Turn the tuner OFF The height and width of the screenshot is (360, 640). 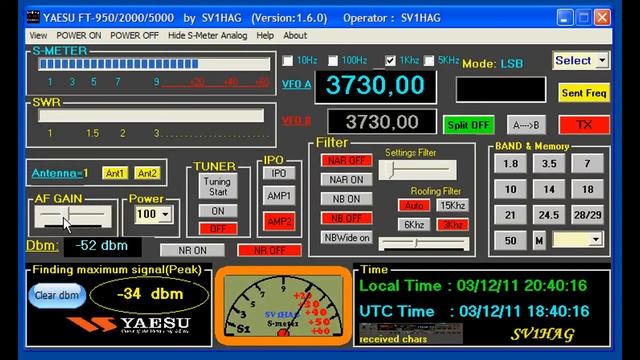tap(218, 229)
